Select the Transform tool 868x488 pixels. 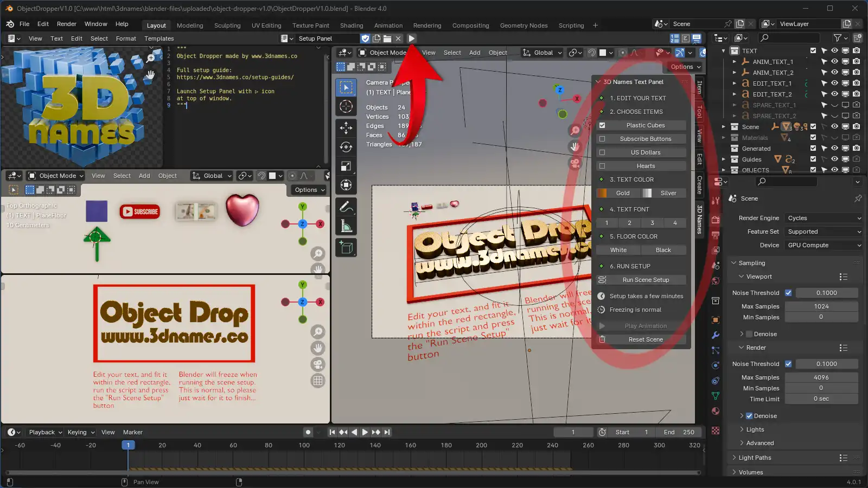(x=346, y=185)
